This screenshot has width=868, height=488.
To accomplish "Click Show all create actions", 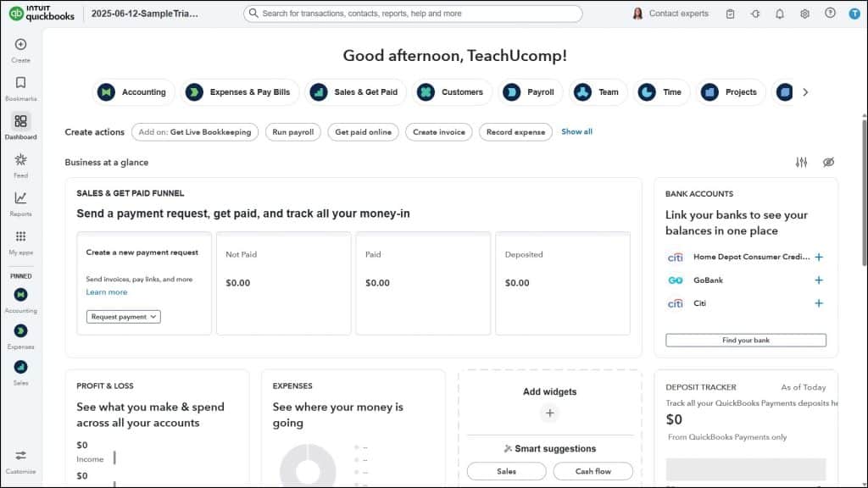I will pos(576,131).
